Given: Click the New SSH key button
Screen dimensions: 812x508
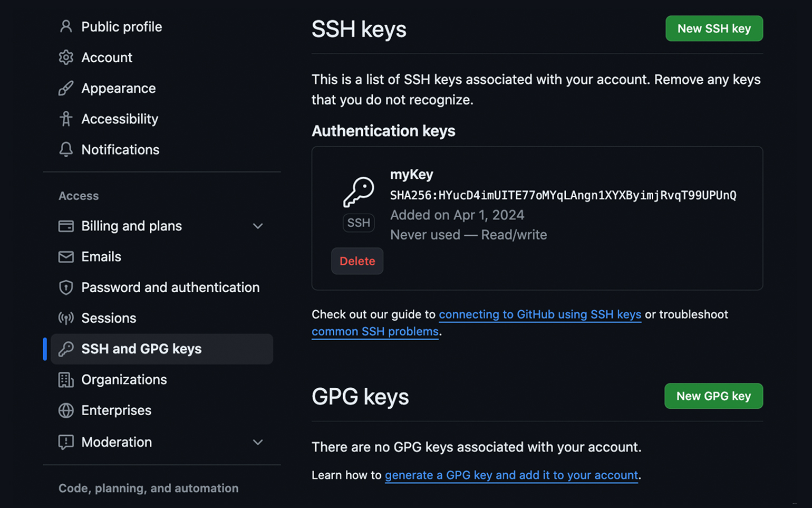Looking at the screenshot, I should (x=714, y=28).
